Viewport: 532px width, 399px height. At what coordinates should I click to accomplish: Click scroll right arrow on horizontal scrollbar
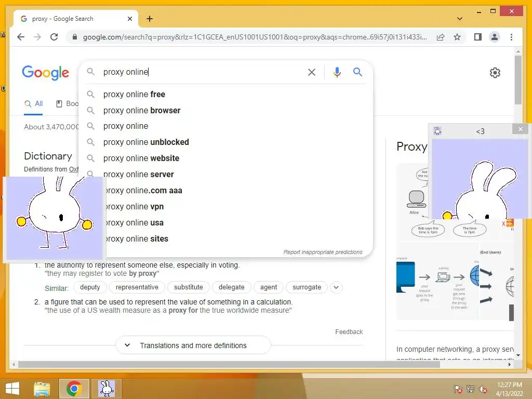[510, 364]
